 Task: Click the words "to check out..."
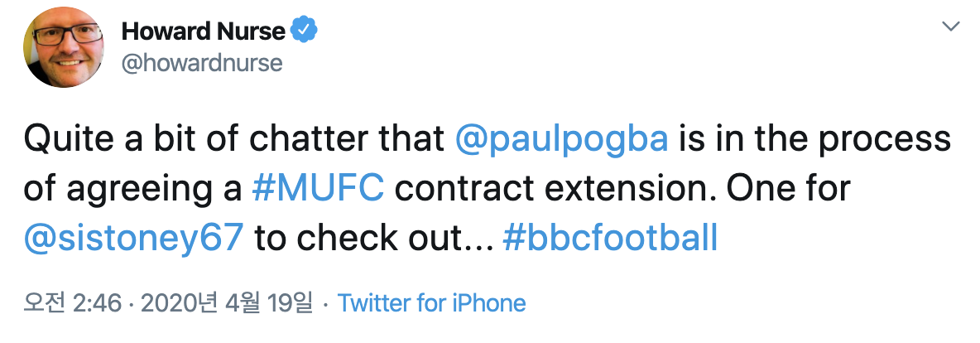tap(374, 238)
